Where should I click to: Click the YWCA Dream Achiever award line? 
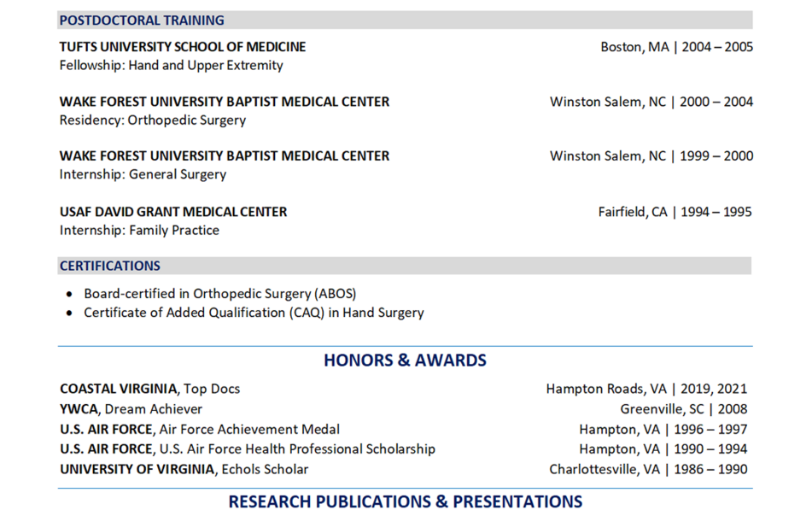[131, 408]
